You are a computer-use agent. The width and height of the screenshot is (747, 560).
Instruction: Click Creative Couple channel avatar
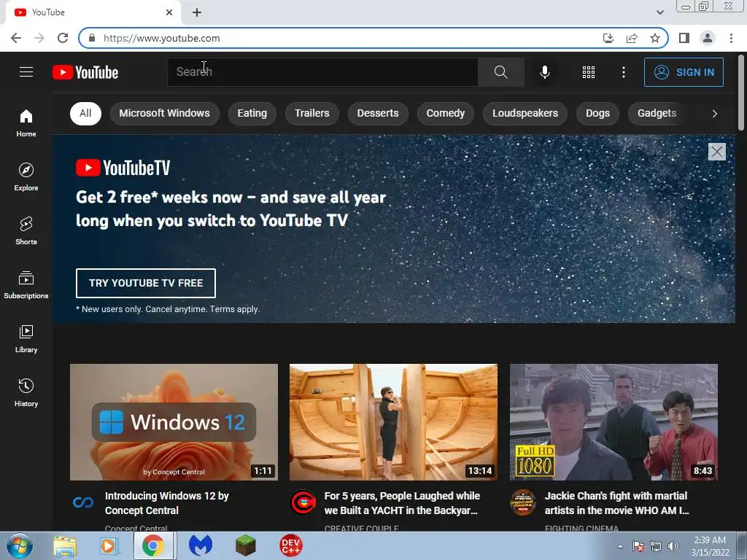(x=303, y=502)
